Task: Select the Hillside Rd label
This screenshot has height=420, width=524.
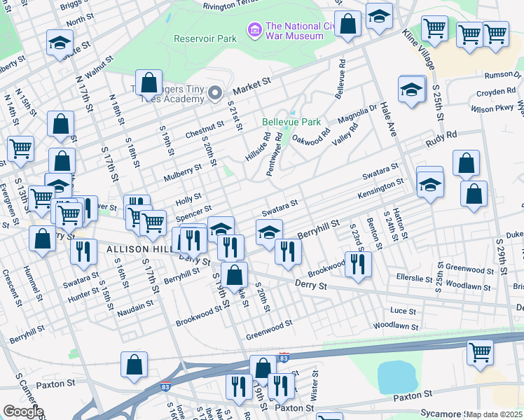Action: (258, 147)
